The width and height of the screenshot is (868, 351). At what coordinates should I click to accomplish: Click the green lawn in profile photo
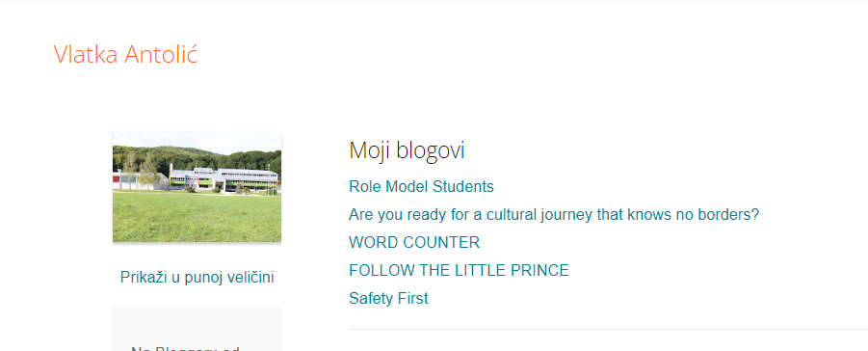(x=197, y=217)
